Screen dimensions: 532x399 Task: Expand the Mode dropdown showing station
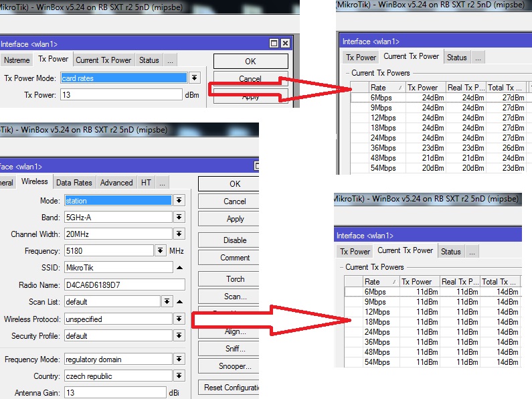179,201
